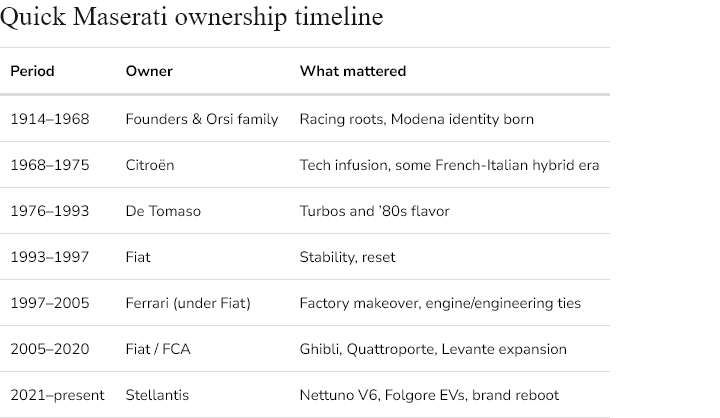Click the 'De Tomaso' owner cell
This screenshot has width=720, height=418.
[x=163, y=211]
